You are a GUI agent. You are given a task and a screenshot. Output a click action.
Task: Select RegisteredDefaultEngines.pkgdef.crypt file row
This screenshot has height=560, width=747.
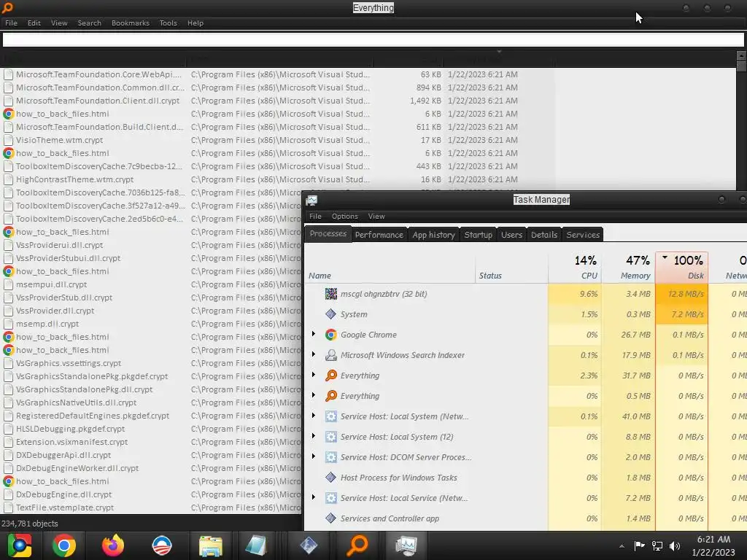pyautogui.click(x=277, y=416)
